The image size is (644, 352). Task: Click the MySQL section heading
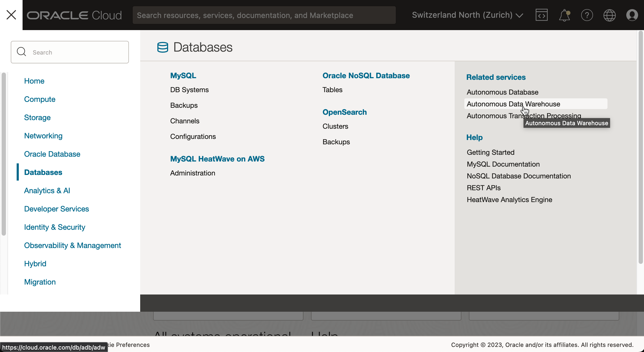click(183, 76)
